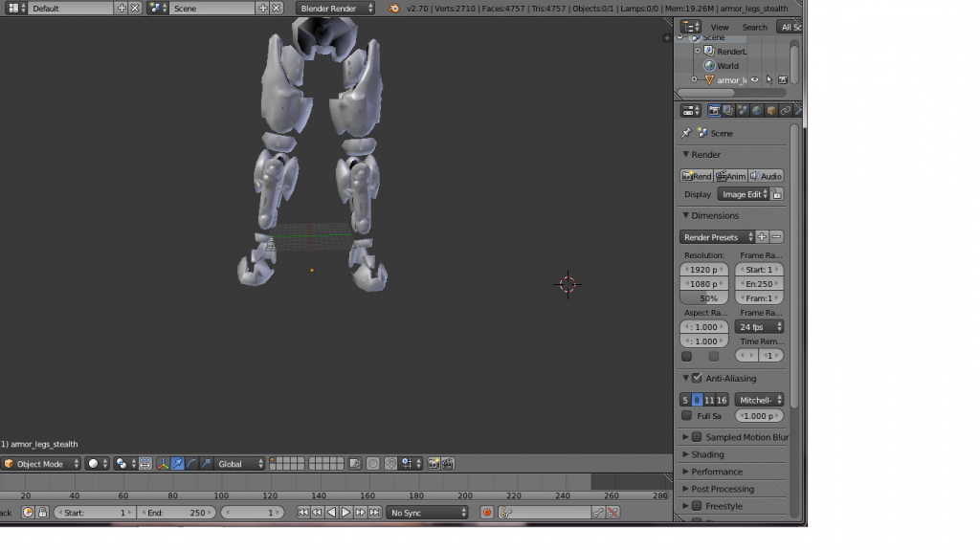Open the Object properties cube icon
The height and width of the screenshot is (550, 980).
click(x=771, y=111)
